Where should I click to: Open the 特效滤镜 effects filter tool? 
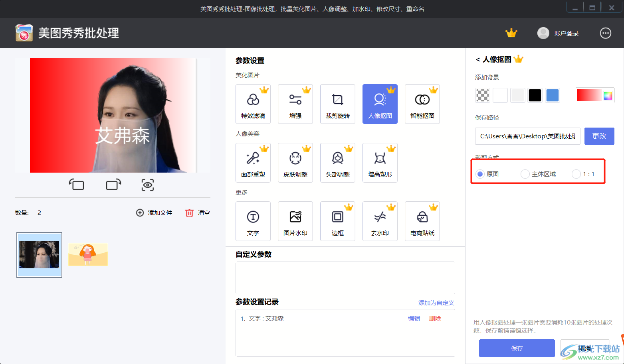253,104
